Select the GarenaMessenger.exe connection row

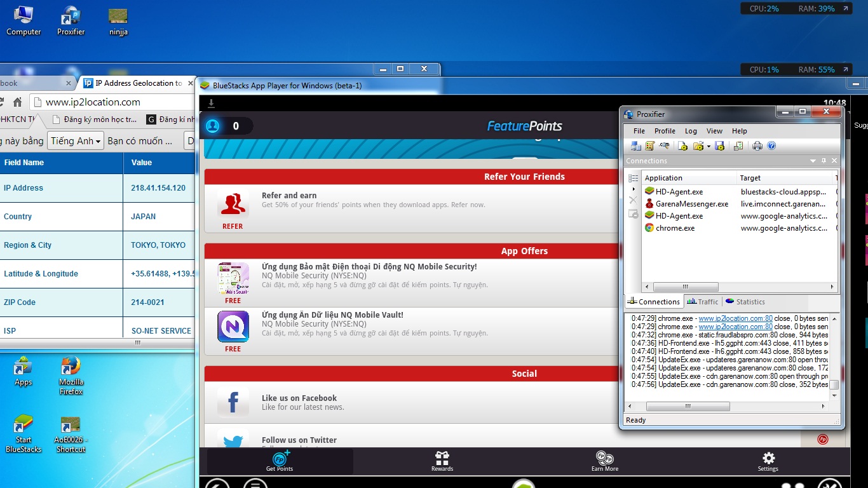(x=740, y=204)
